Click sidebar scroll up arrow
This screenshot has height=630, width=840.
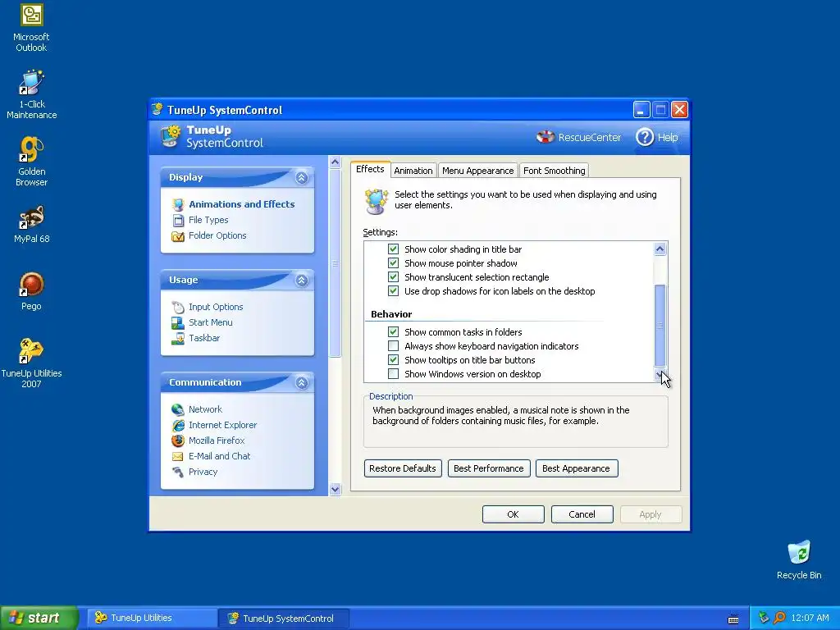336,162
